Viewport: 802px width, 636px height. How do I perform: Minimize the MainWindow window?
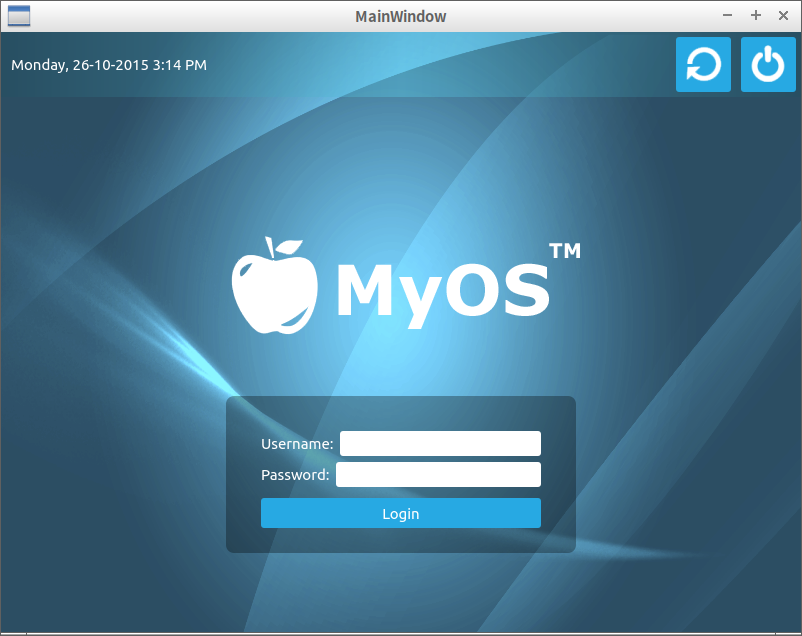(x=728, y=16)
